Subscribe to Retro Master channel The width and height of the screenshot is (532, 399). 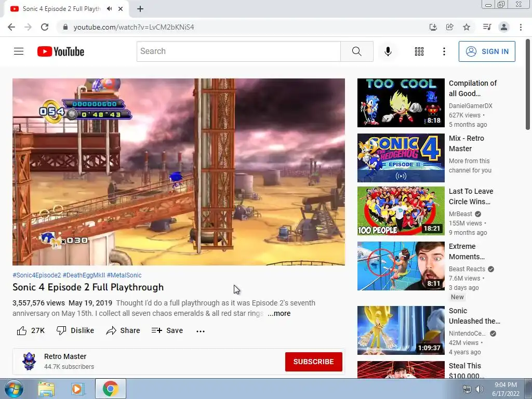pos(313,362)
